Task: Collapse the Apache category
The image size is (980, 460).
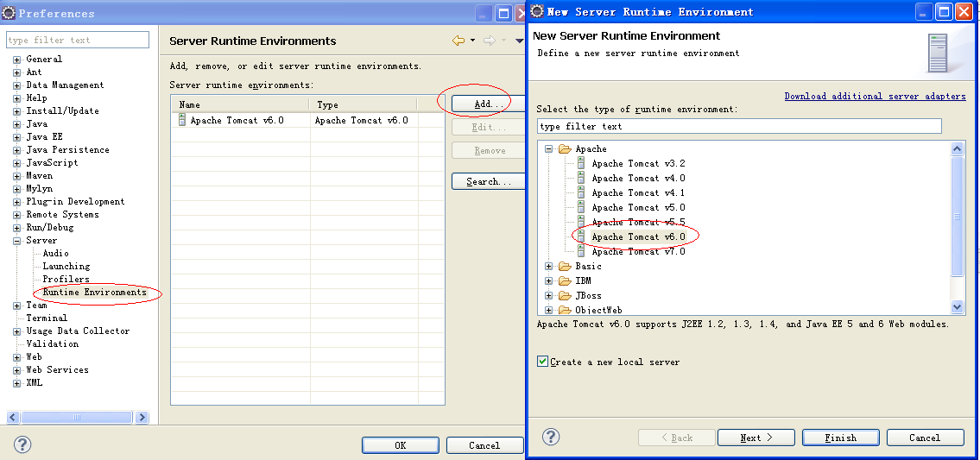Action: tap(549, 148)
